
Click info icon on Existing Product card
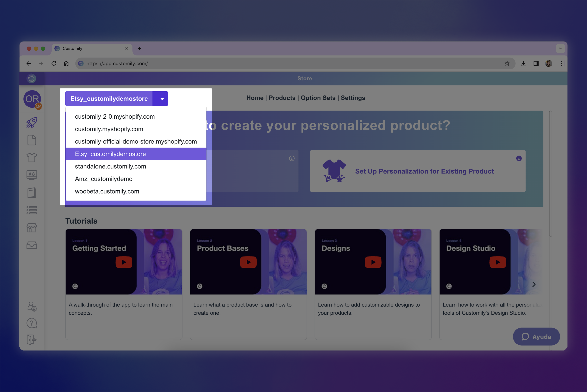pyautogui.click(x=519, y=158)
